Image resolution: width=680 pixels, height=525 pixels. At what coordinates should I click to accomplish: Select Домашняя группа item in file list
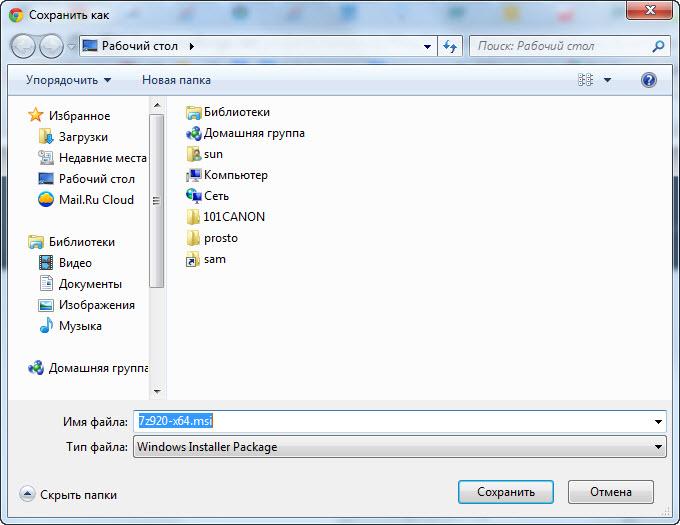pos(254,133)
